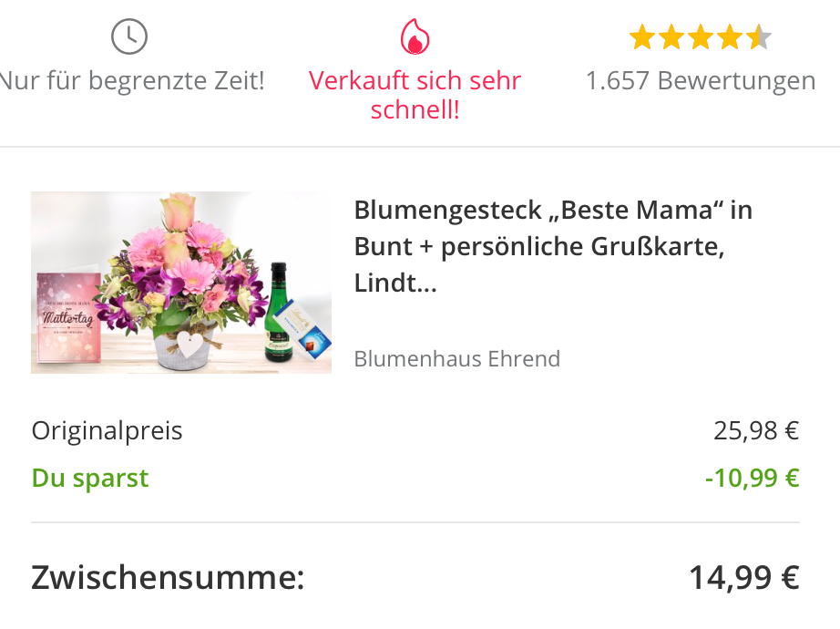
Task: Click the white heart tag on flower pot
Action: pyautogui.click(x=189, y=345)
